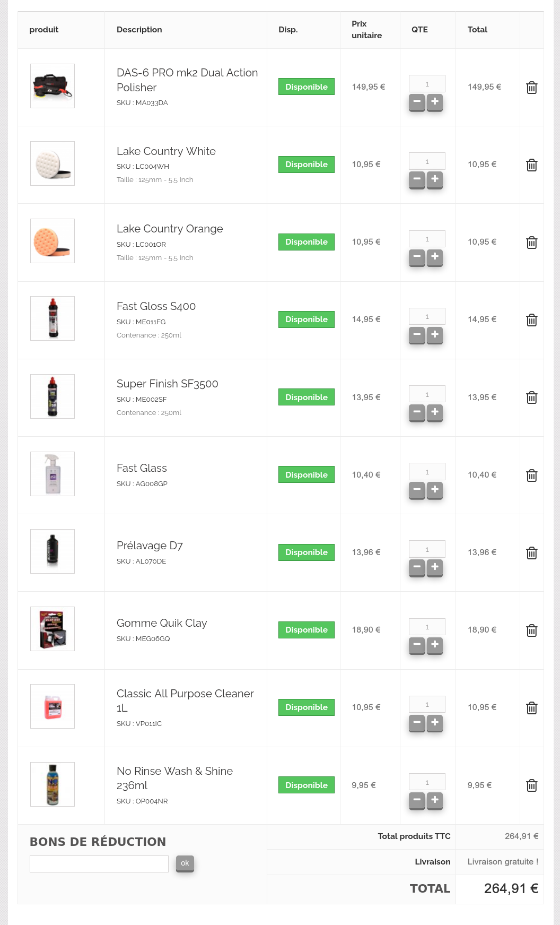The width and height of the screenshot is (560, 925).
Task: Remove Lake Country White pad from cart
Action: coord(531,165)
